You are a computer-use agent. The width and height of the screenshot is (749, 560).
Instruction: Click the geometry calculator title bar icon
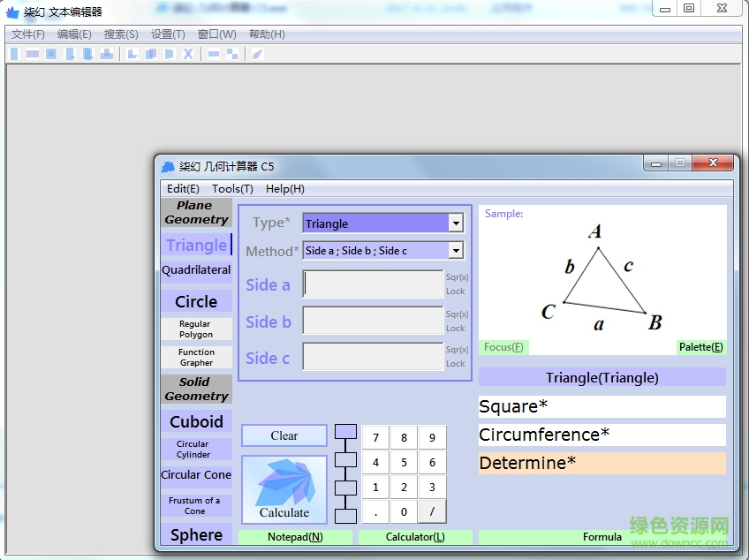[168, 166]
